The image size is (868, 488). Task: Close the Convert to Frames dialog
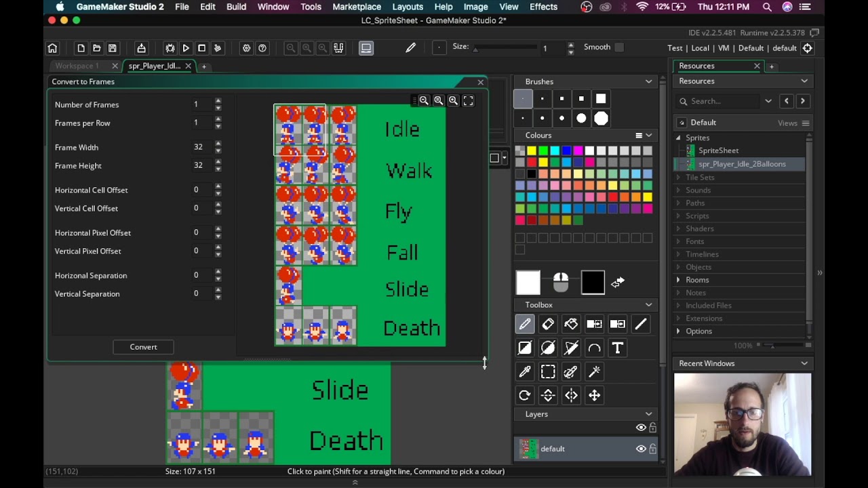click(x=481, y=82)
